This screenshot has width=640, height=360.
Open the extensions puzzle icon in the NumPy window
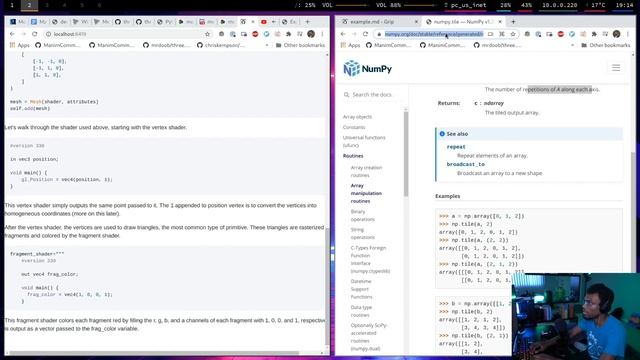(x=594, y=34)
